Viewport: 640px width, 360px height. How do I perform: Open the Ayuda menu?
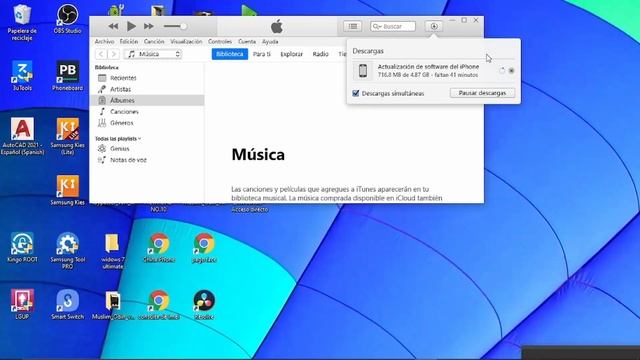(x=270, y=42)
